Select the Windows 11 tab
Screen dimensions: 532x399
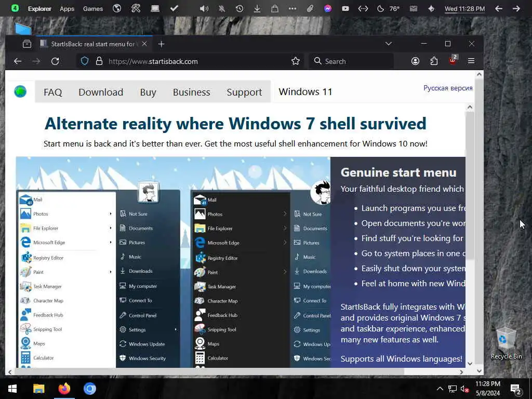point(305,91)
